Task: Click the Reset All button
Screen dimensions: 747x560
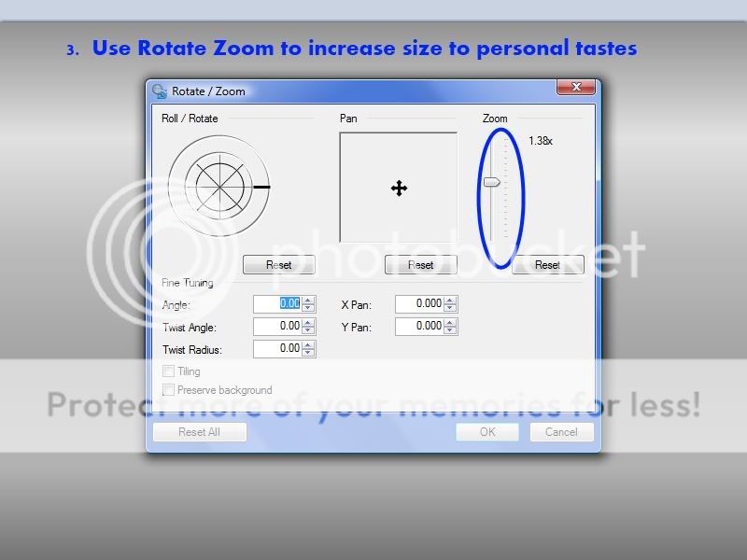Action: tap(199, 432)
